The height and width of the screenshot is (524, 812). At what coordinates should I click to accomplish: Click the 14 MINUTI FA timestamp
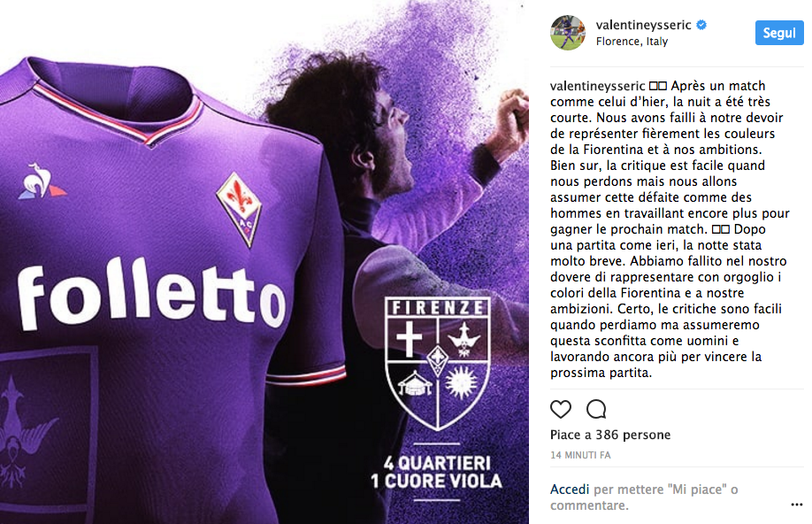pyautogui.click(x=580, y=455)
